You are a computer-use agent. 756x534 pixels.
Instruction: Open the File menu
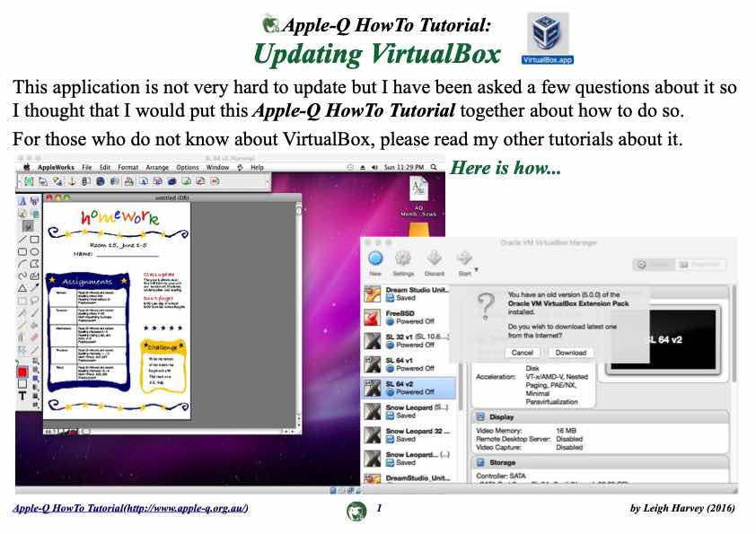tap(87, 167)
